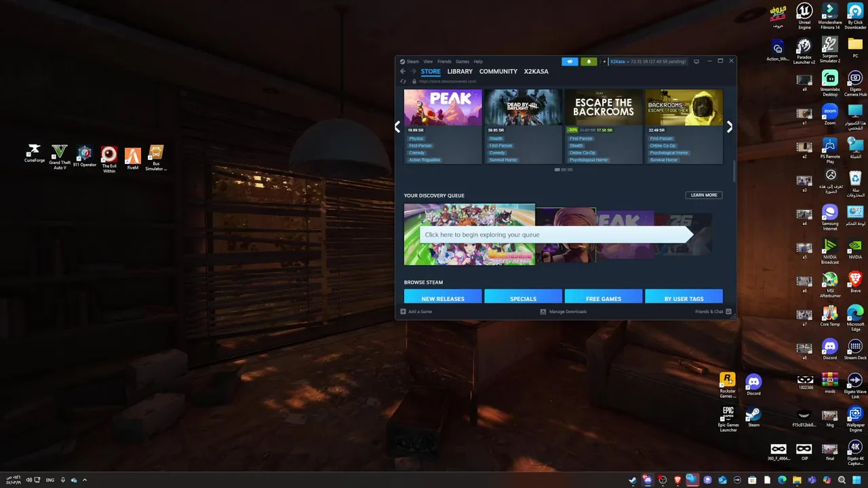This screenshot has width=868, height=488.
Task: Open the Friends & Chat icon
Action: coord(728,312)
